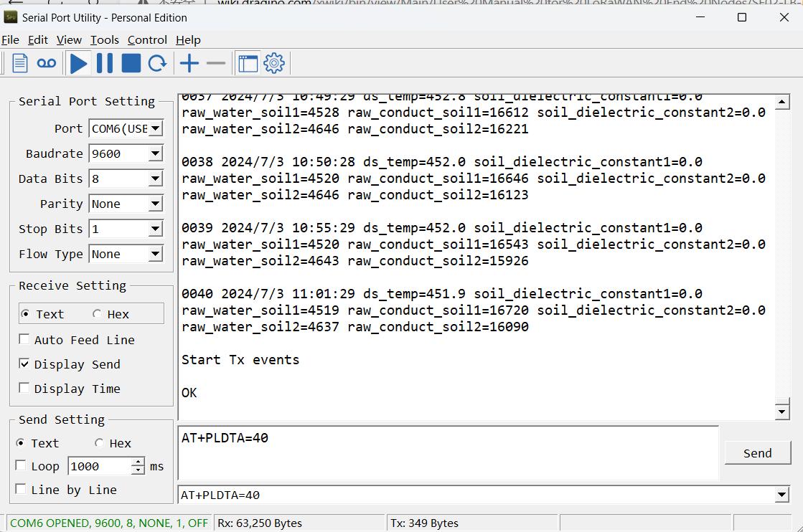The width and height of the screenshot is (803, 532).
Task: Click the AT+PLDTA=40 send text area
Action: [x=448, y=453]
